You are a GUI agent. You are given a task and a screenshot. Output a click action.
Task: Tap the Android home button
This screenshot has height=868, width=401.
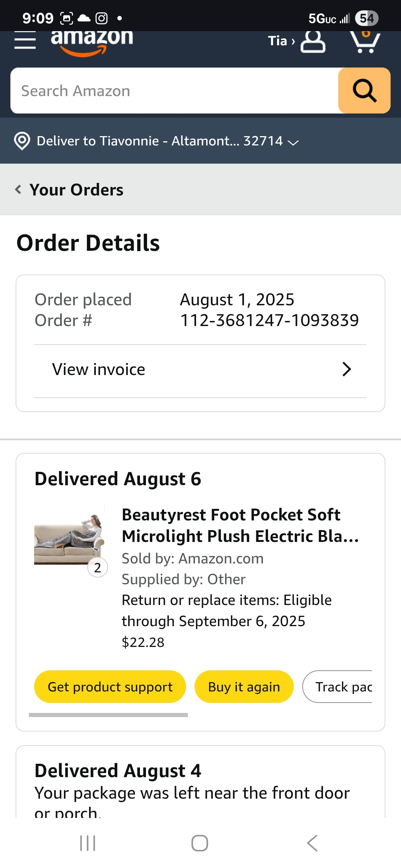tap(200, 843)
